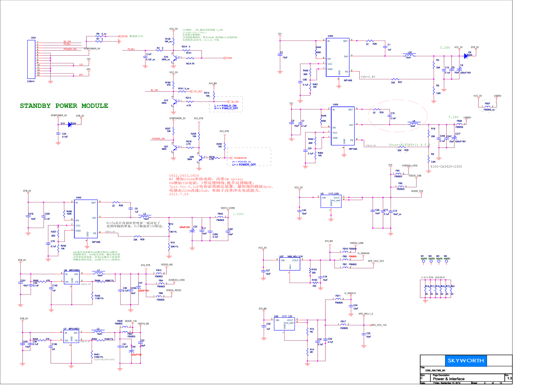
Task: Click the 12V_DET net label
Action: tap(198, 92)
